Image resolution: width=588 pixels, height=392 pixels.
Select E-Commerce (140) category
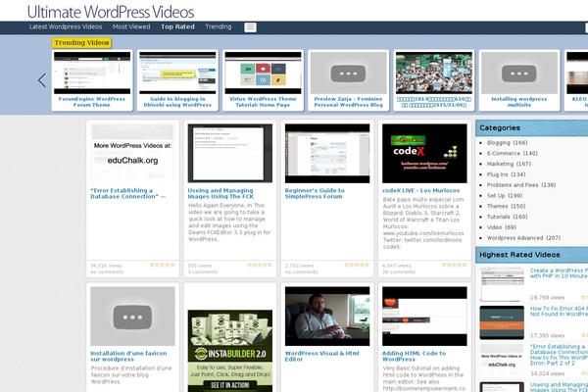513,154
